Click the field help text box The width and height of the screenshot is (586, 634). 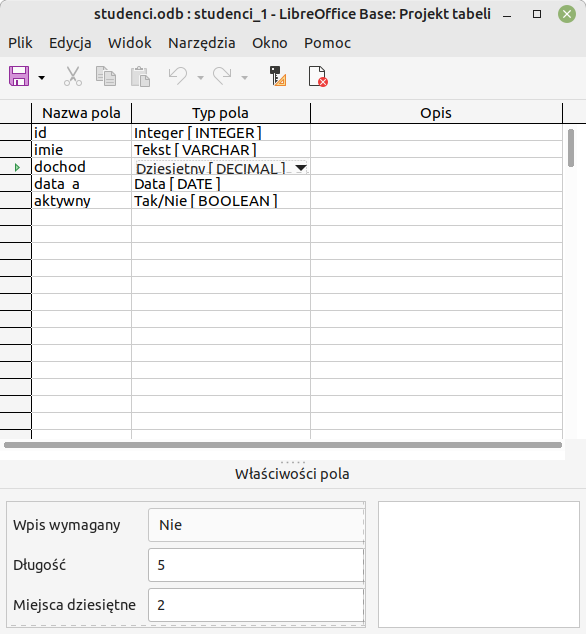479,564
